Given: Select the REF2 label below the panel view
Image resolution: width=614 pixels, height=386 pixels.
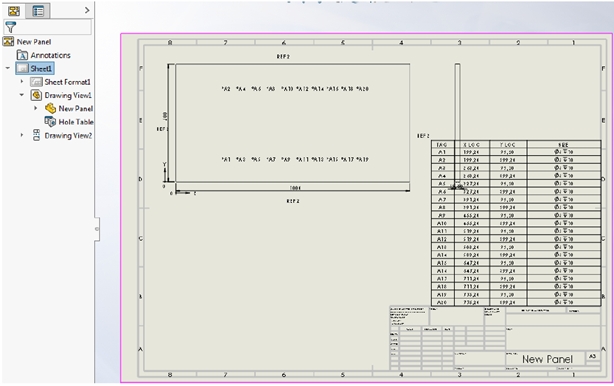Looking at the screenshot, I should [293, 201].
